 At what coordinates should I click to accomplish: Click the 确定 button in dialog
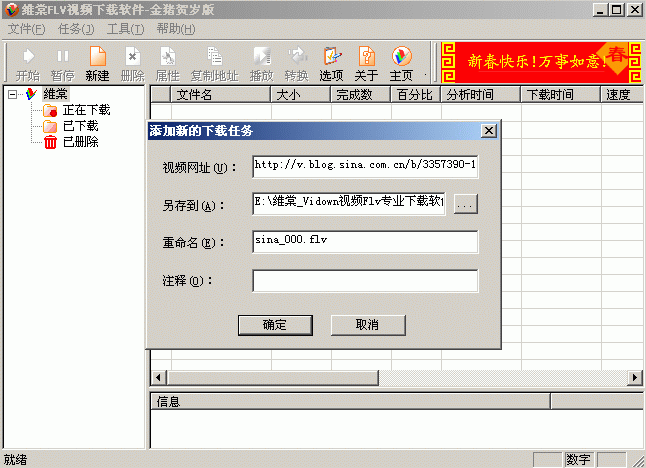274,325
